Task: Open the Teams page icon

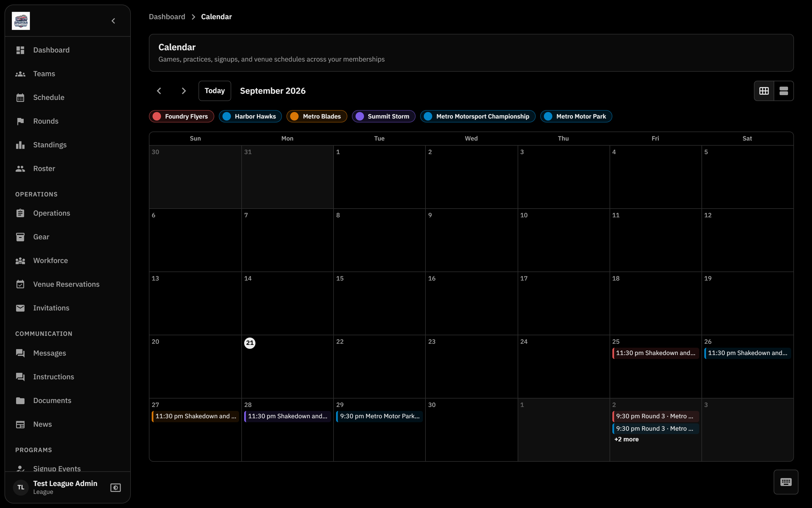Action: click(x=21, y=74)
